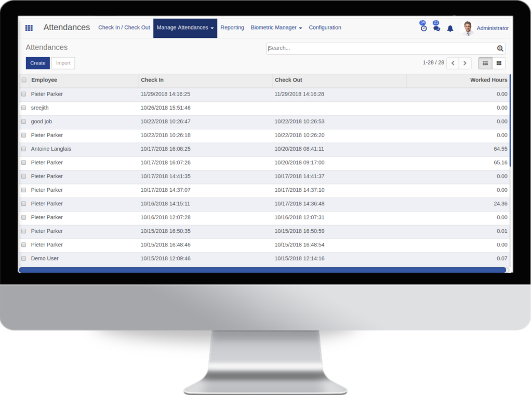Screen dimensions: 532x395
Task: Go to the Configuration menu
Action: (325, 27)
